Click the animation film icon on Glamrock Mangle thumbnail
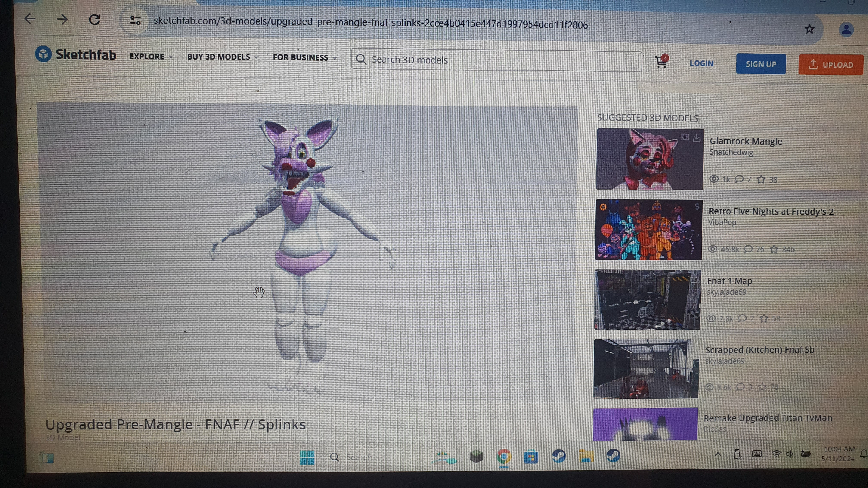The height and width of the screenshot is (488, 868). click(x=684, y=137)
